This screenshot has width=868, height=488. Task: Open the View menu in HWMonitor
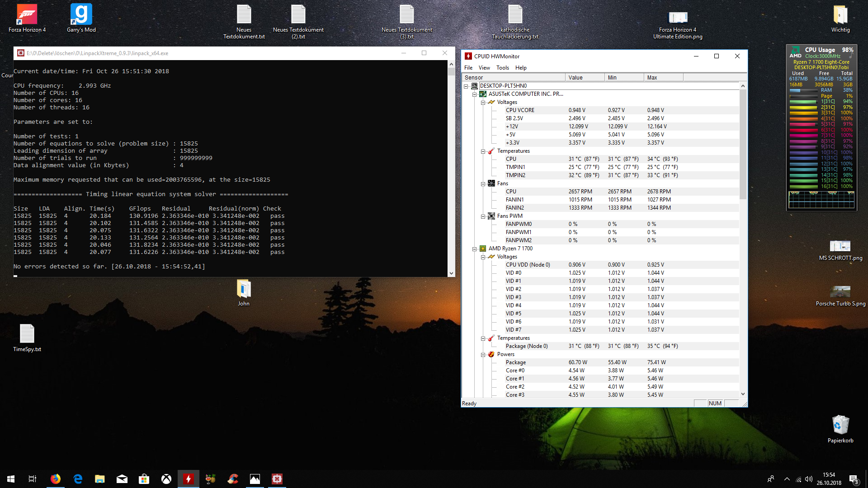[x=484, y=68]
